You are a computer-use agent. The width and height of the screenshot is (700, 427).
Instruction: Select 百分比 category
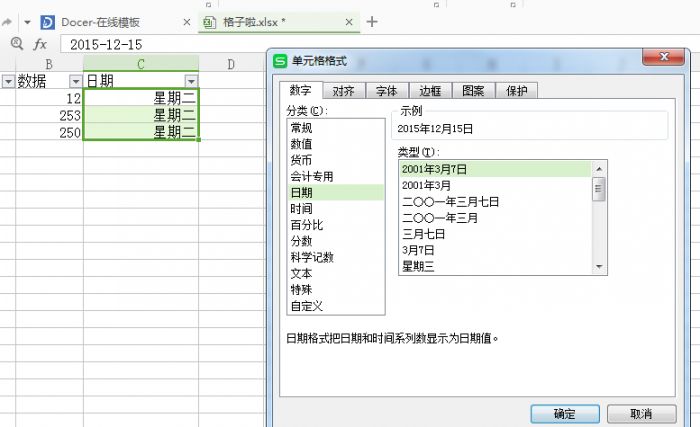336,225
